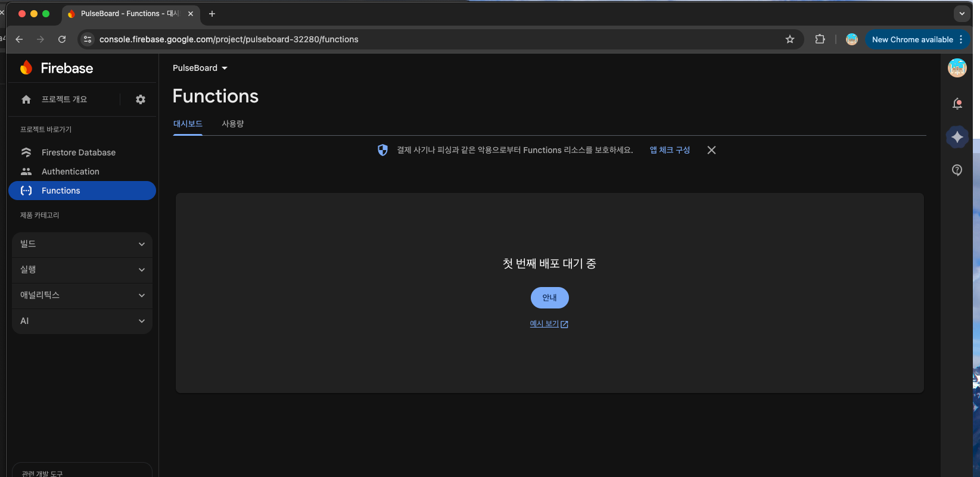
Task: Open project overview home icon
Action: click(26, 99)
